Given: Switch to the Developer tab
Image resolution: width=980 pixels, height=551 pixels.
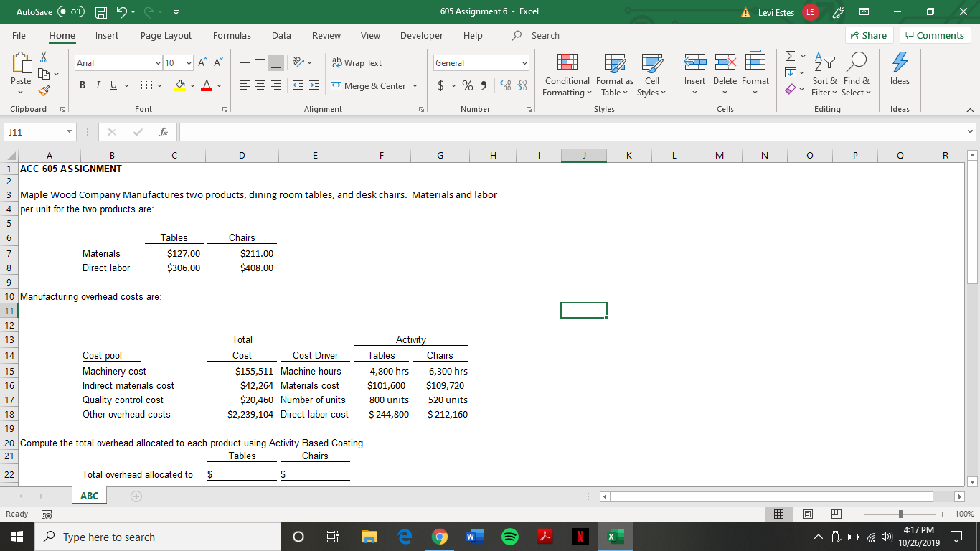Looking at the screenshot, I should tap(422, 35).
